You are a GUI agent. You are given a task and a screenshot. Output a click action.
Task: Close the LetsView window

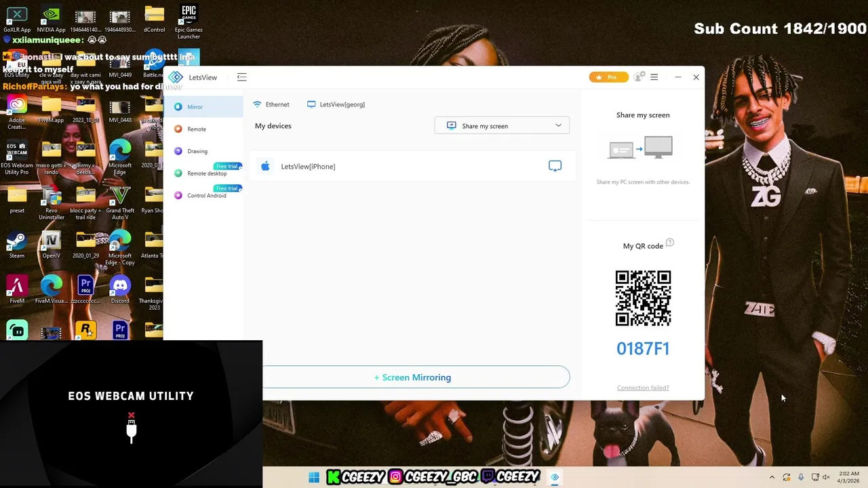696,77
